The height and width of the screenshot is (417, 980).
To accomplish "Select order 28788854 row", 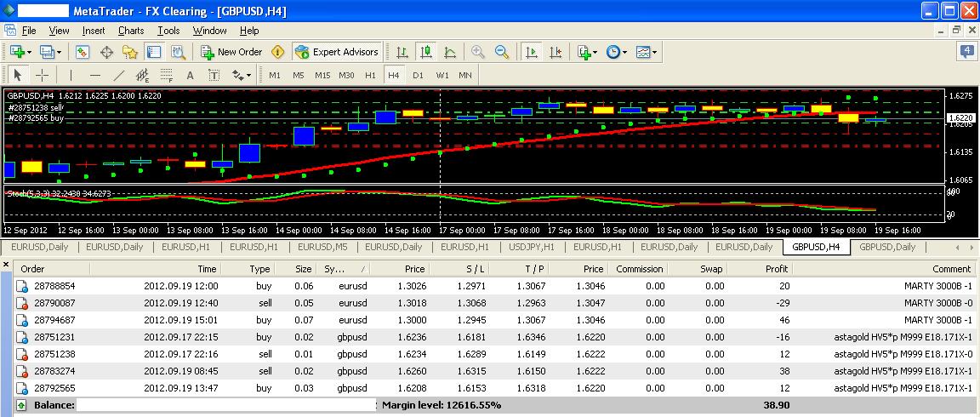I will coord(493,286).
